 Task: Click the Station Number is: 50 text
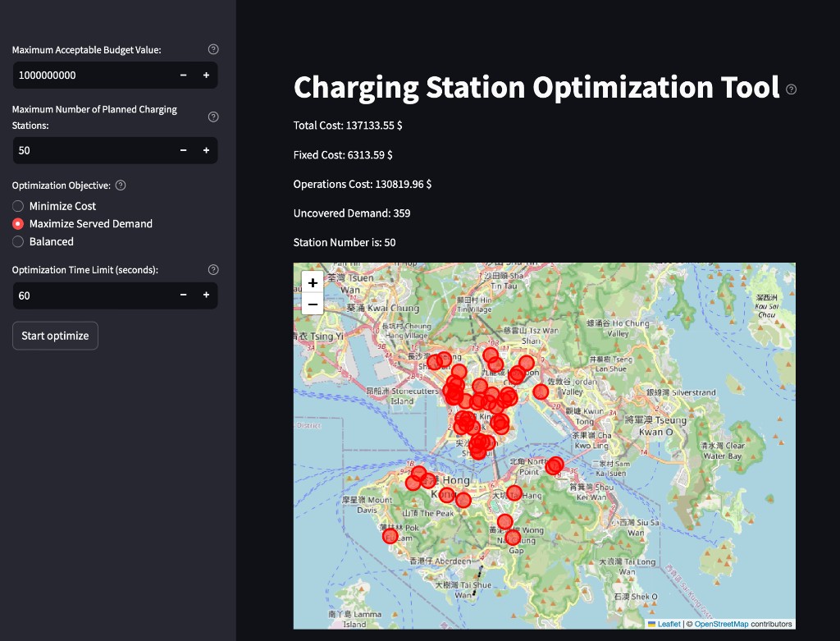click(345, 242)
